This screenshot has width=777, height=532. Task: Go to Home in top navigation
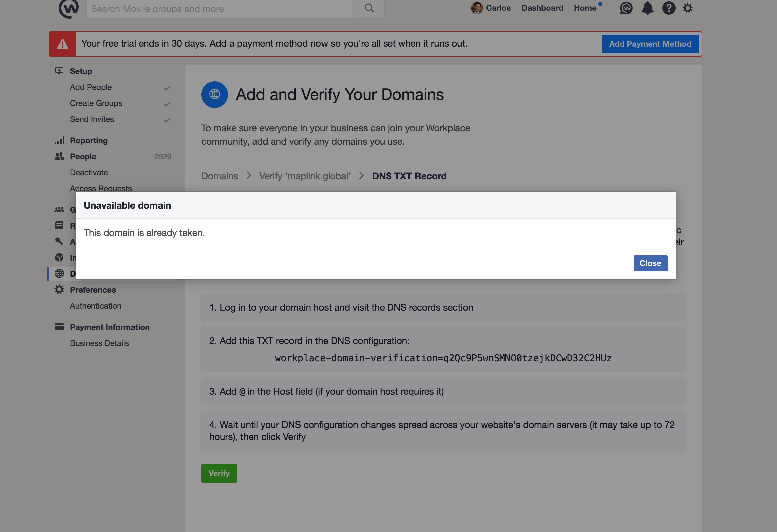pyautogui.click(x=585, y=8)
